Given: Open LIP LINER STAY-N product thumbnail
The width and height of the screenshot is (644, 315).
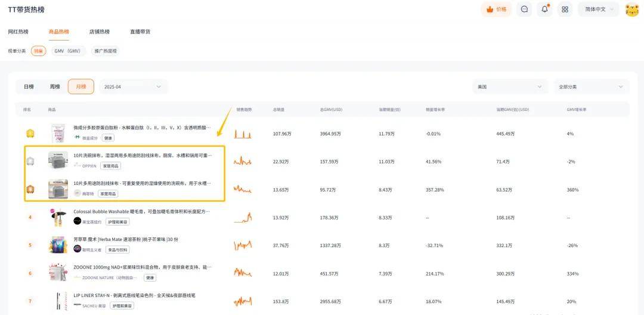Looking at the screenshot, I should pyautogui.click(x=58, y=301).
